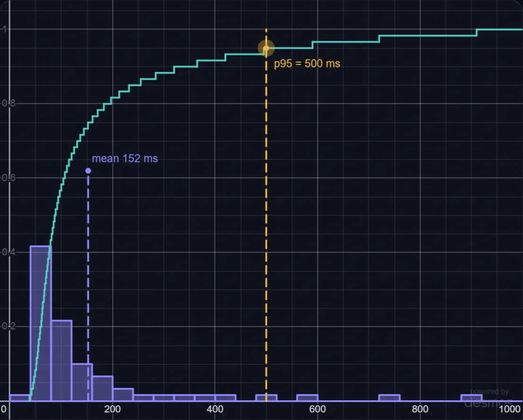Click the y-axis label 0.4
The image size is (523, 420).
[x=9, y=252]
